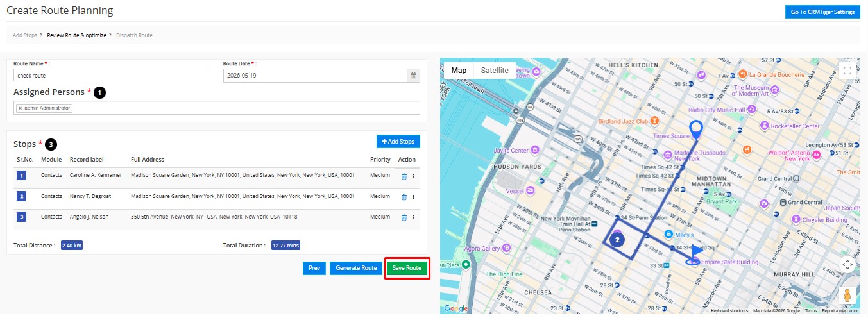The height and width of the screenshot is (318, 868).
Task: Click the Prev button
Action: tap(314, 268)
